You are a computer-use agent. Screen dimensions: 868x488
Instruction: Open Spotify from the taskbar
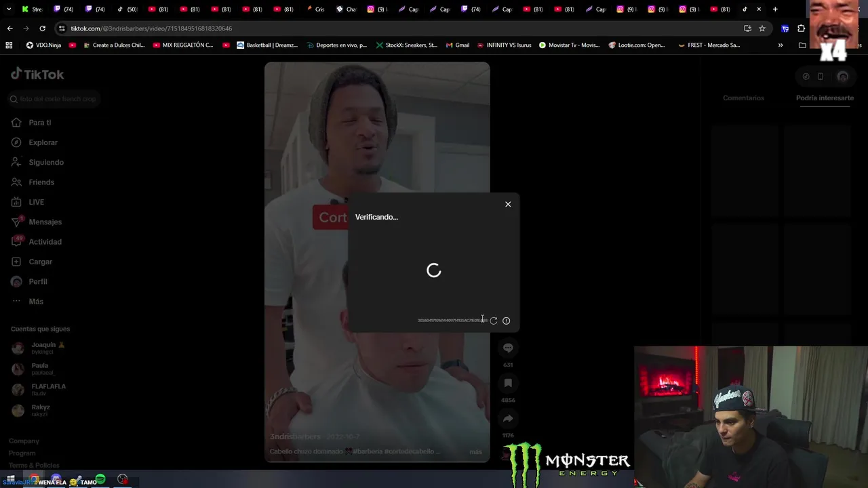point(100,480)
